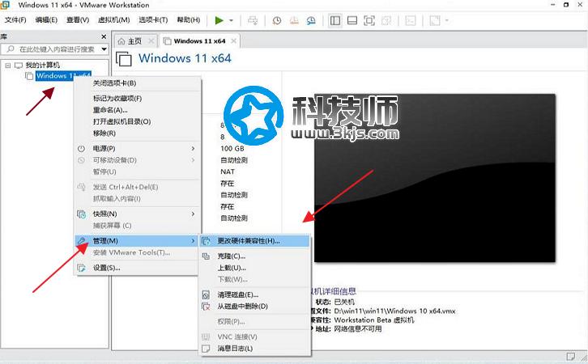
Task: Open the 虚拟机(M) menu
Action: click(x=113, y=20)
